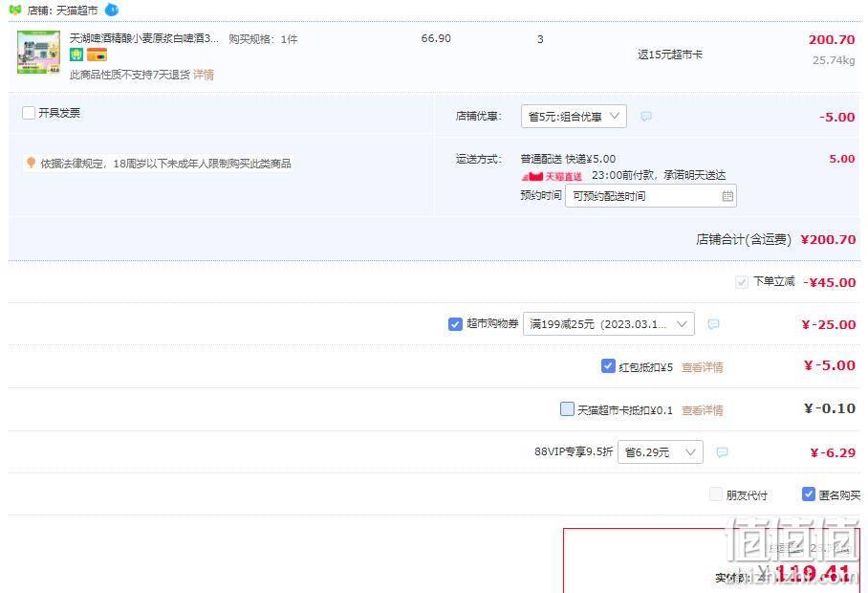
Task: Expand the 省6.29元 88VIP discount dropdown
Action: 661,451
